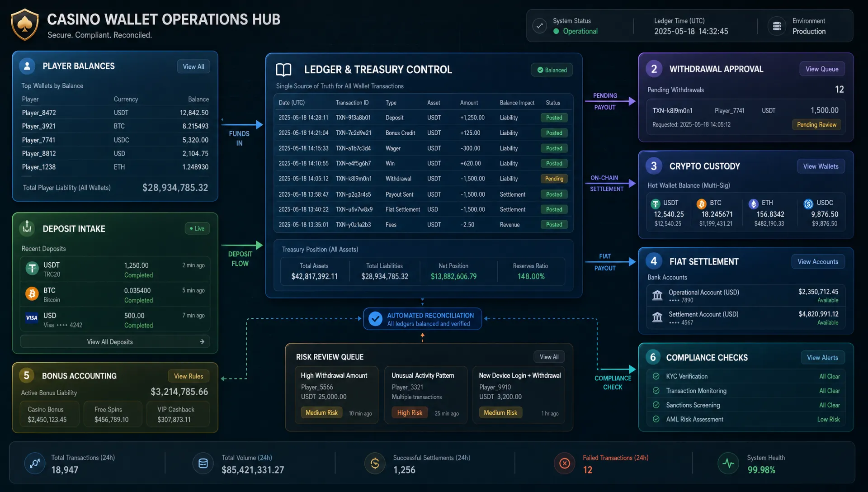Image resolution: width=868 pixels, height=492 pixels.
Task: Click the Total Transactions icon
Action: click(35, 464)
